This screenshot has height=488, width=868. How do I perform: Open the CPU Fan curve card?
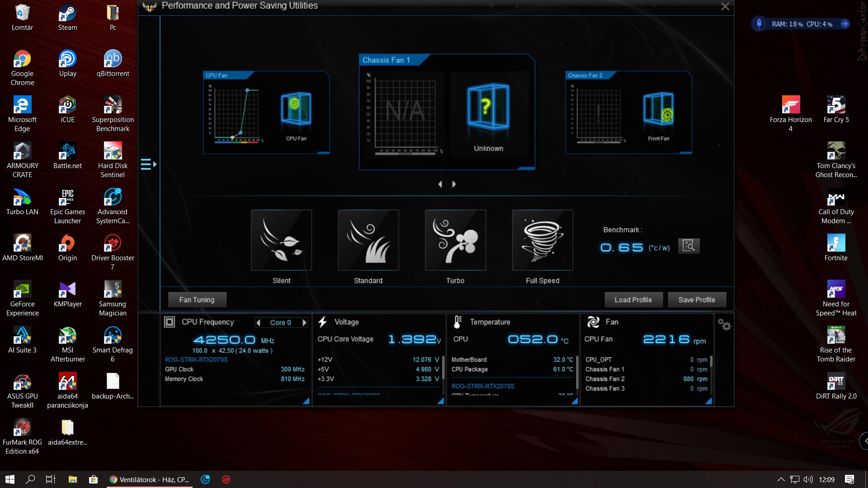[x=266, y=113]
